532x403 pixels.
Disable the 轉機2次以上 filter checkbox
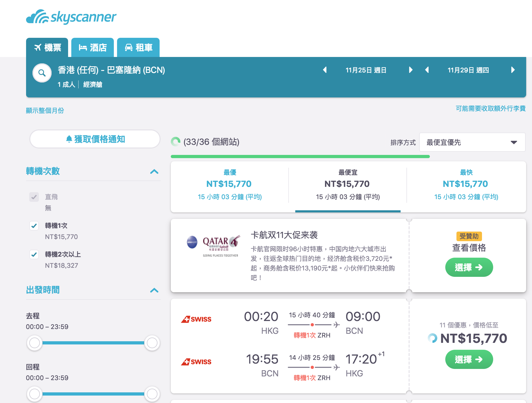pyautogui.click(x=34, y=254)
